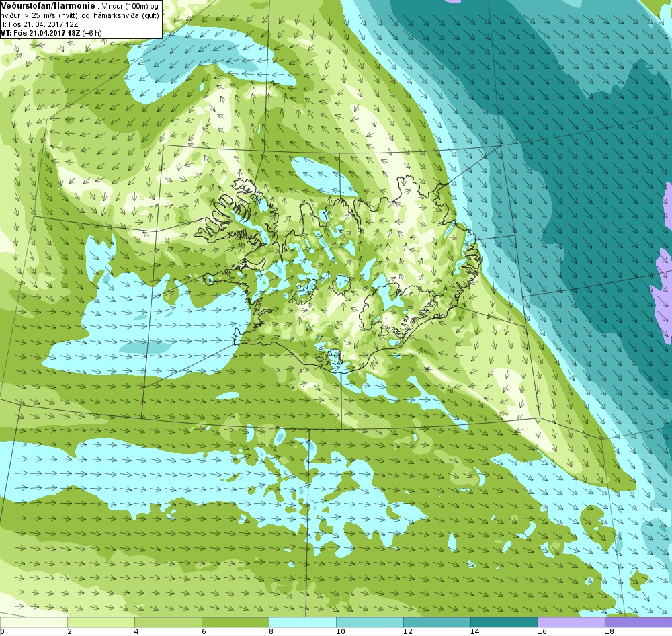This screenshot has width=672, height=636.
Task: Click the pale yellow 0–2 legend swatch
Action: pos(34,622)
